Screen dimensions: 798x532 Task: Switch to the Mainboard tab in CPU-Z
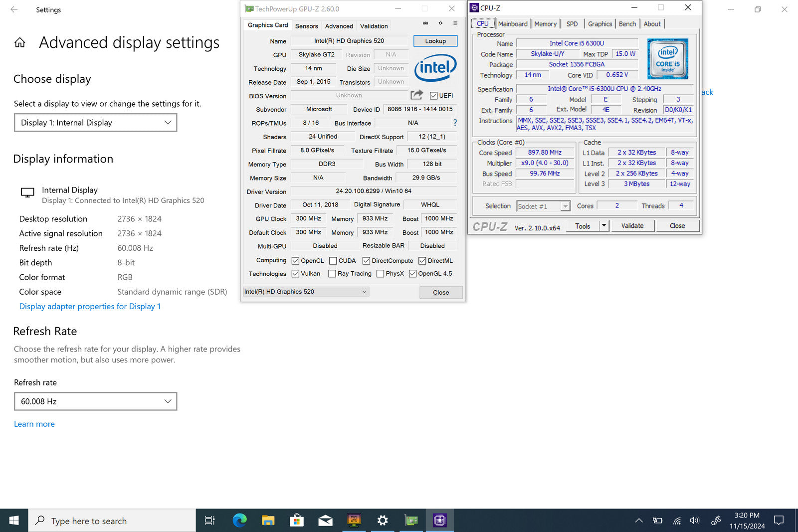[512, 24]
